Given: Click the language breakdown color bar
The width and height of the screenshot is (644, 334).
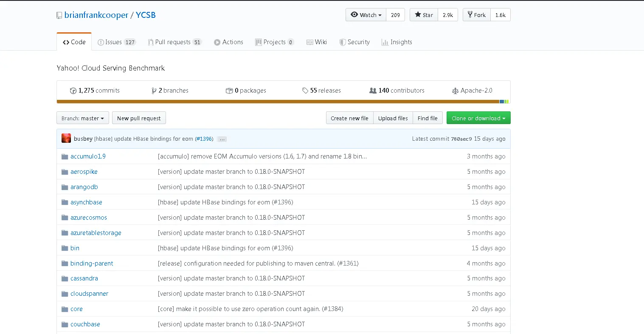Looking at the screenshot, I should tap(283, 102).
